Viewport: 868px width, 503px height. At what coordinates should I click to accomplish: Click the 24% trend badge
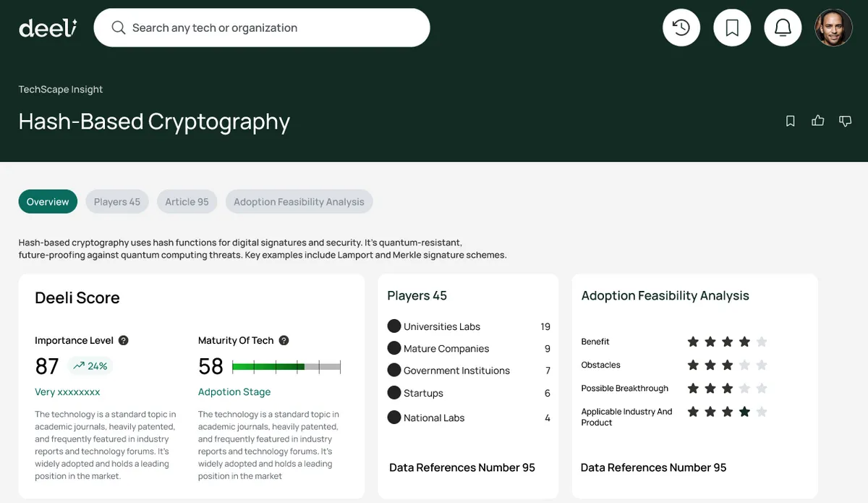[x=90, y=366]
